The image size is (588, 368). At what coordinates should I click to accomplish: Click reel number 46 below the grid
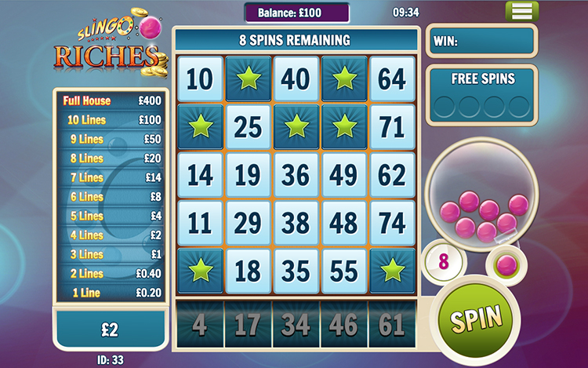coord(344,324)
